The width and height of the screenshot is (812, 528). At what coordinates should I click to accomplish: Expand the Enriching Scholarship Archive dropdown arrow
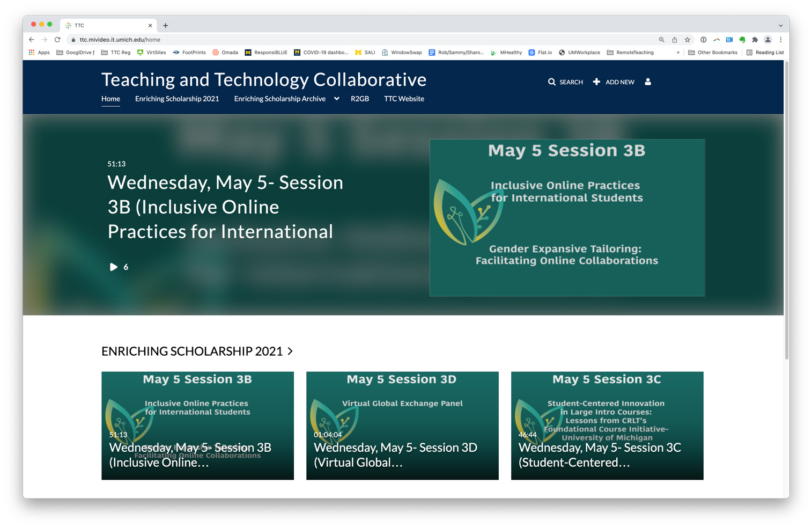tap(336, 99)
